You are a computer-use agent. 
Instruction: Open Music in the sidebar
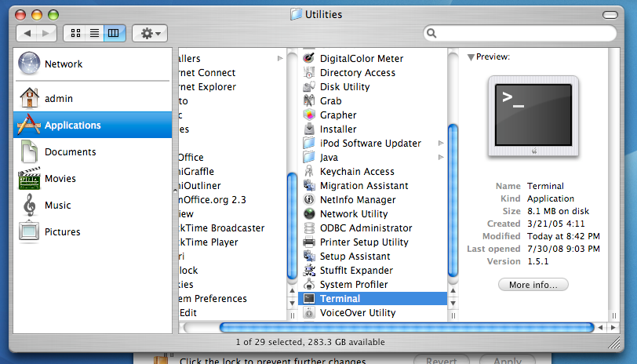(x=93, y=206)
